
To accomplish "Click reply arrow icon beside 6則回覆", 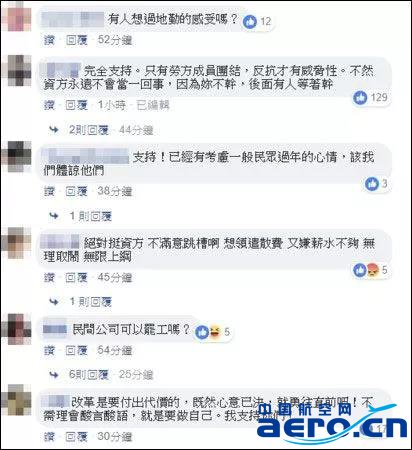I will [54, 375].
